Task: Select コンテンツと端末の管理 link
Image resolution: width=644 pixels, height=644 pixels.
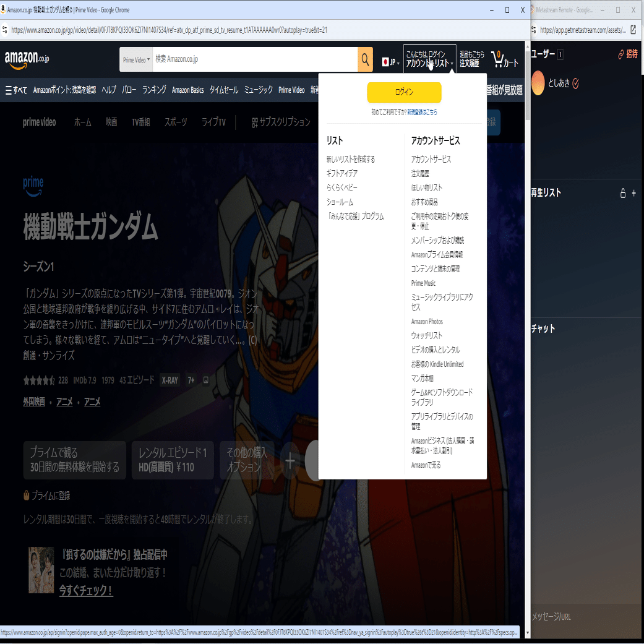Action: pyautogui.click(x=436, y=269)
